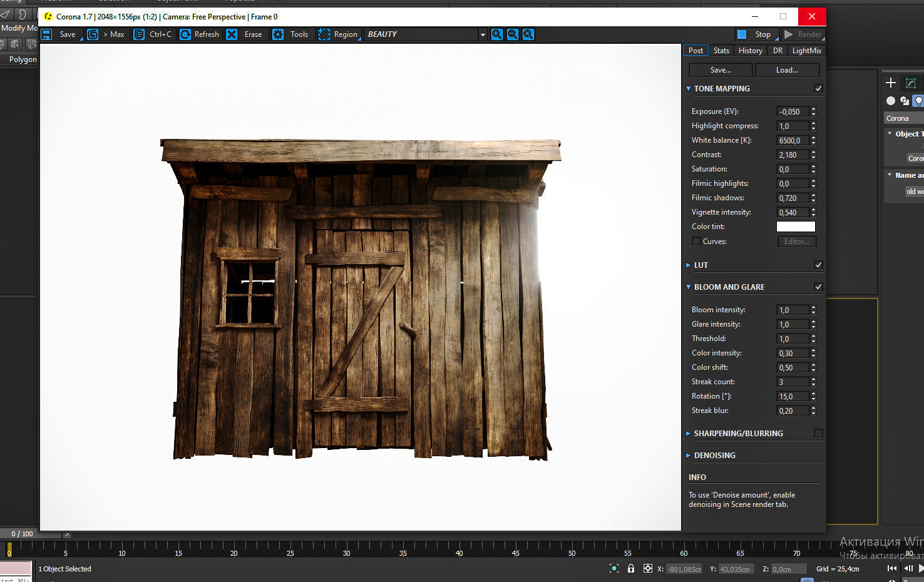The width and height of the screenshot is (924, 582).
Task: Increase Bloom intensity with spinner
Action: coord(813,307)
